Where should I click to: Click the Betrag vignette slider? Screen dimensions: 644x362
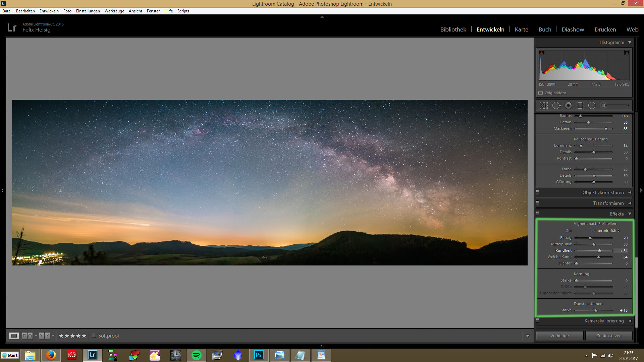pos(593,238)
